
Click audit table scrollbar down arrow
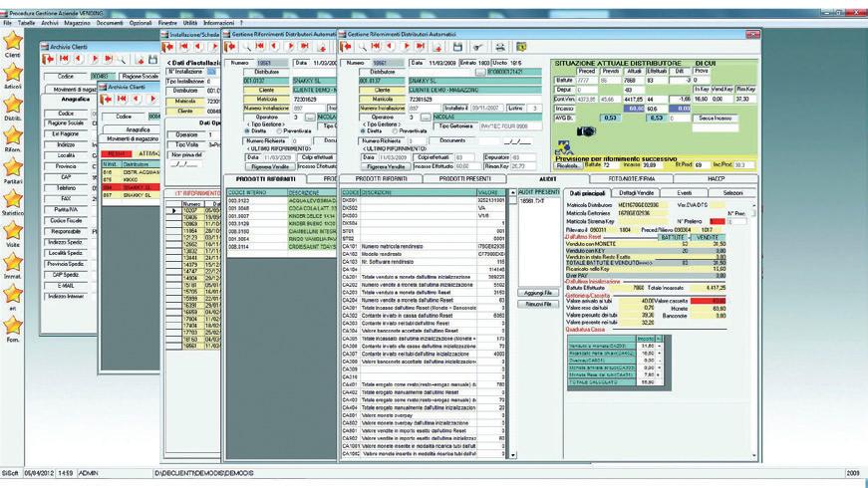click(512, 455)
